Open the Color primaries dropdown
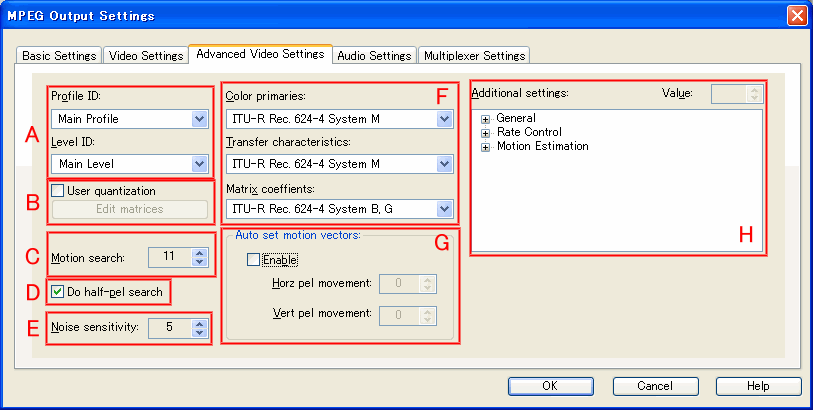Screen dimensions: 813x410 pos(445,120)
